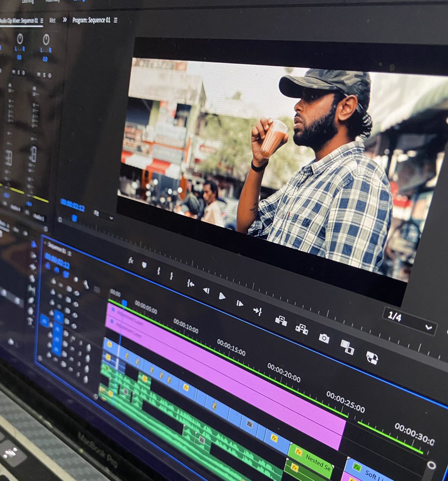Image resolution: width=448 pixels, height=481 pixels.
Task: Add a marker from the timeline header
Action: pos(75,279)
